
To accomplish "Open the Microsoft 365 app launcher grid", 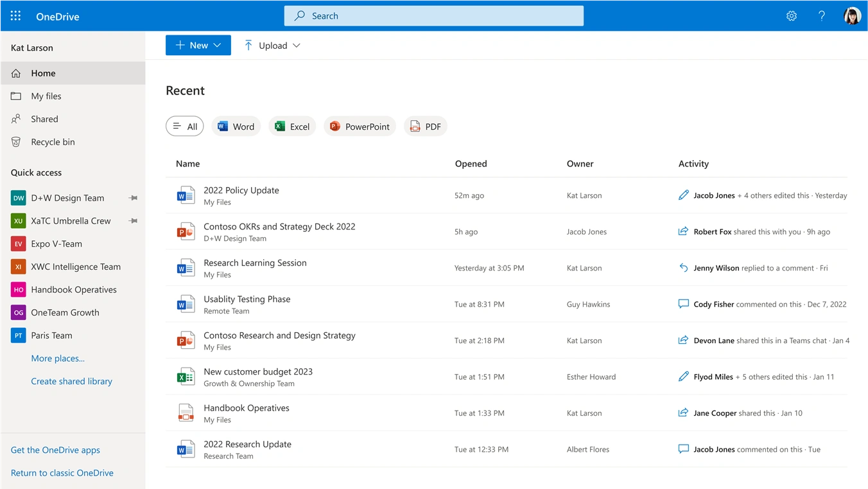I will pos(15,15).
